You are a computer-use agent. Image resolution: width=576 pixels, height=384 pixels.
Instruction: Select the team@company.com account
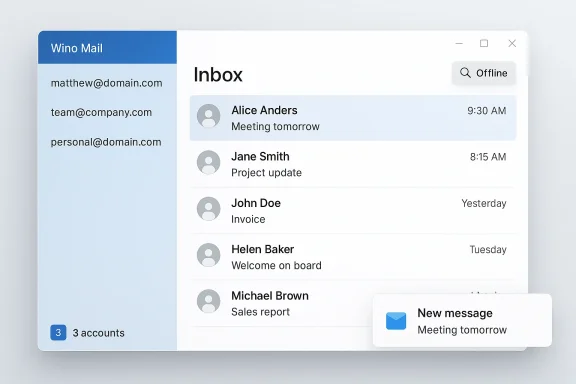click(x=101, y=112)
